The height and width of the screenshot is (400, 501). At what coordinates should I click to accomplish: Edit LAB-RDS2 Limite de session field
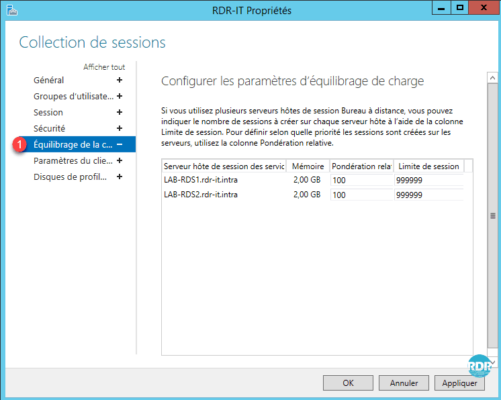[x=429, y=195]
